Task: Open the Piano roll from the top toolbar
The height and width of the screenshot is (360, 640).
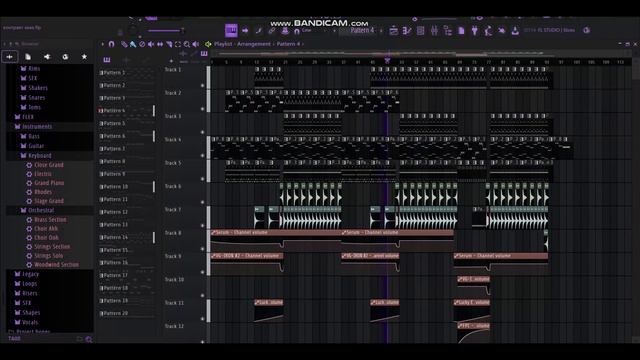Action: pyautogui.click(x=407, y=31)
